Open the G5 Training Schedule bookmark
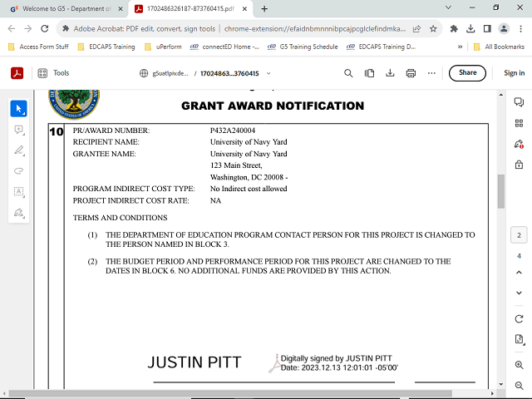Image resolution: width=532 pixels, height=399 pixels. coord(303,47)
